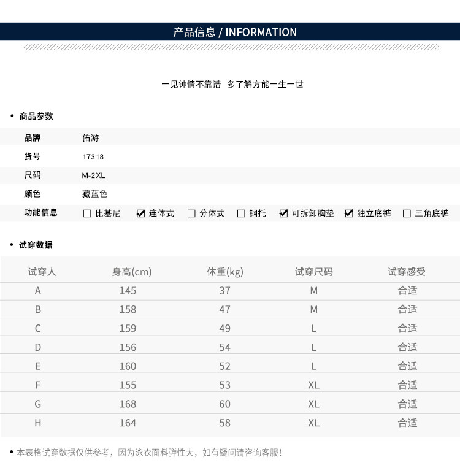Select tester E row label
This screenshot has height=476, width=460.
click(x=37, y=366)
